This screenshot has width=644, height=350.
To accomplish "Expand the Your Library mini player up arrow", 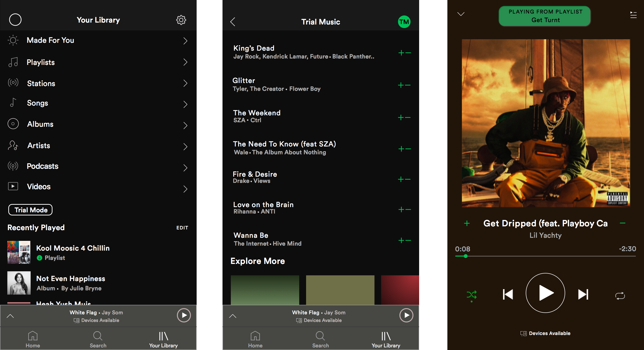I will coord(10,316).
